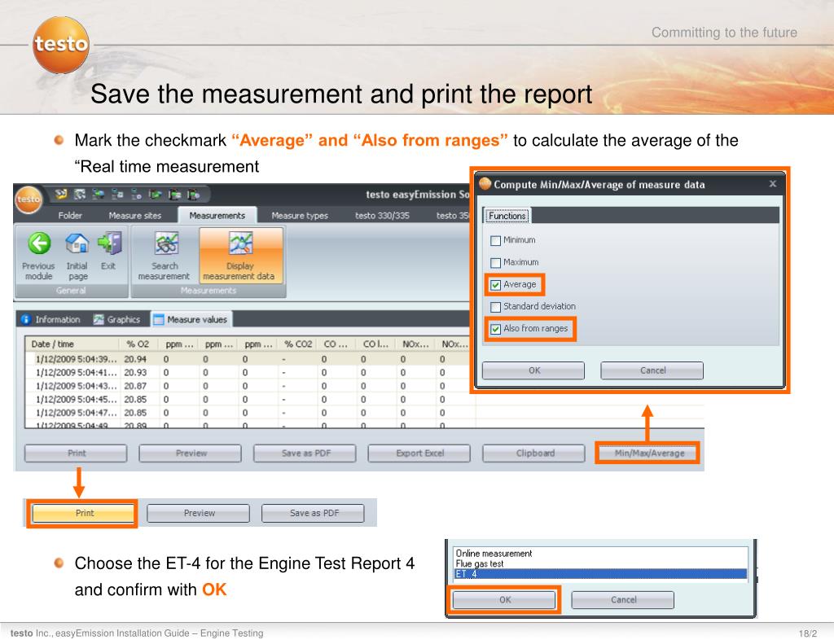Viewport: 834px width, 644px height.
Task: Click the grey Print button below the table
Action: (76, 453)
